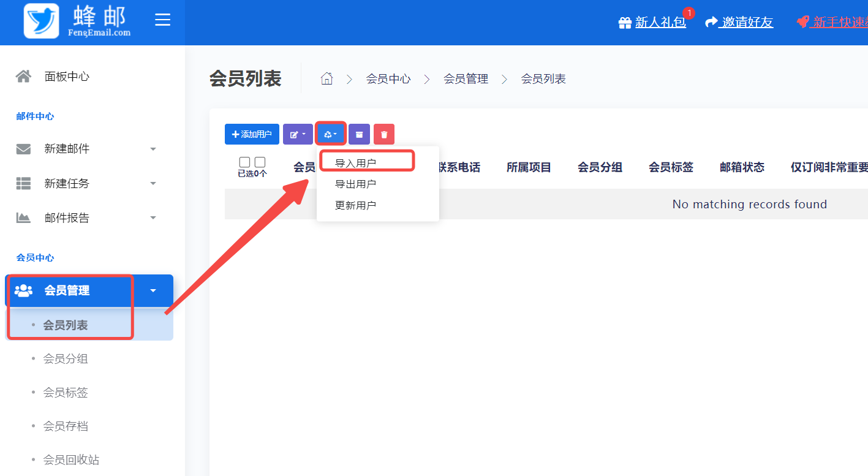Open 会员回收站 in the sidebar
Viewport: 868px width, 476px height.
[x=71, y=459]
